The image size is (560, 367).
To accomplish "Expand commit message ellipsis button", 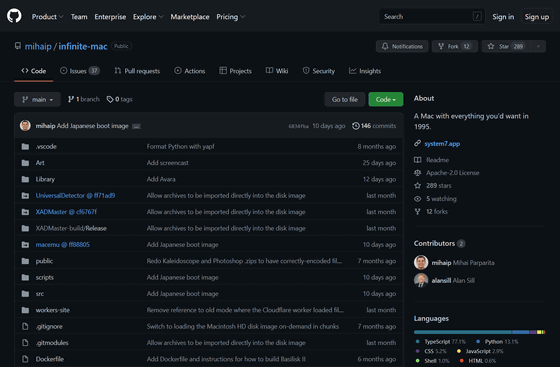I will point(136,126).
